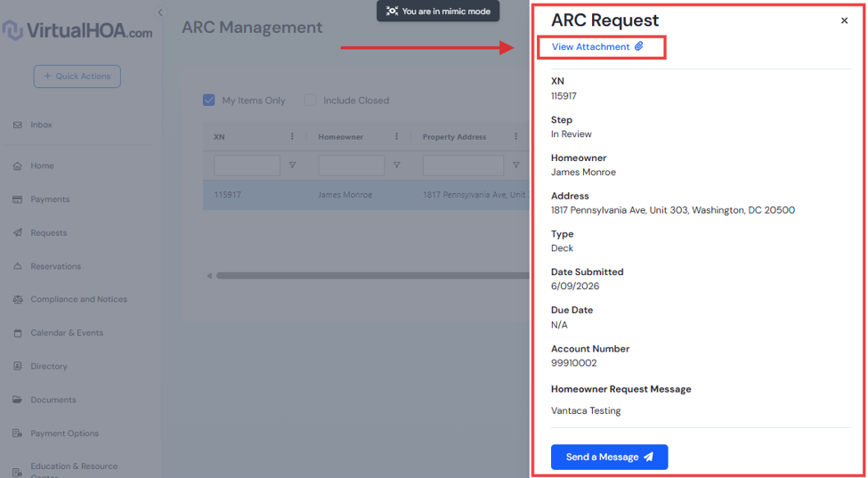Click the Home house icon
Viewport: 868px width, 478px height.
pos(17,166)
